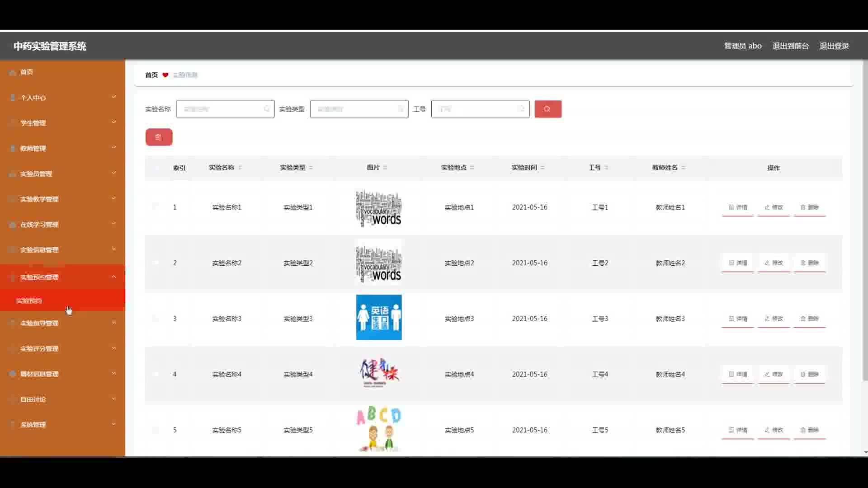The width and height of the screenshot is (868, 488).
Task: Tick the checkbox for row 实验名称3
Action: point(156,319)
